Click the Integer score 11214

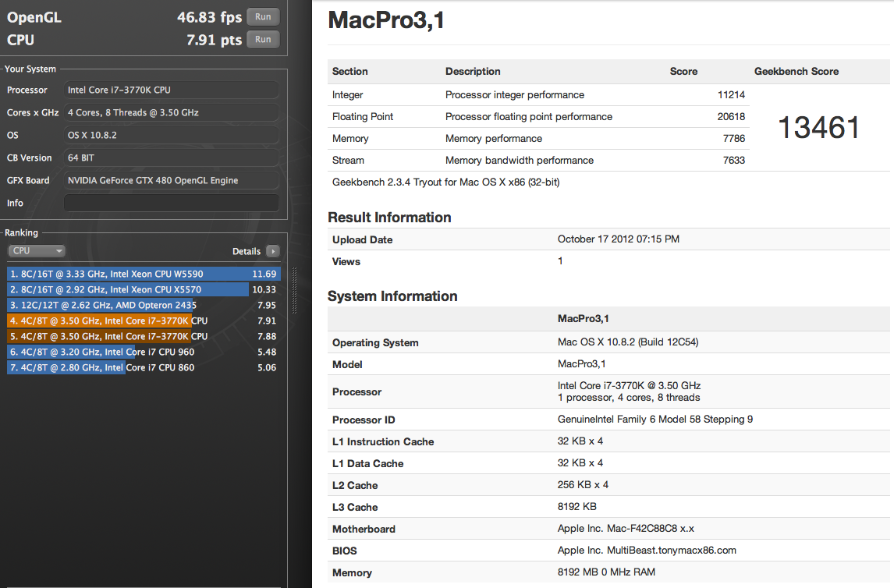(731, 94)
